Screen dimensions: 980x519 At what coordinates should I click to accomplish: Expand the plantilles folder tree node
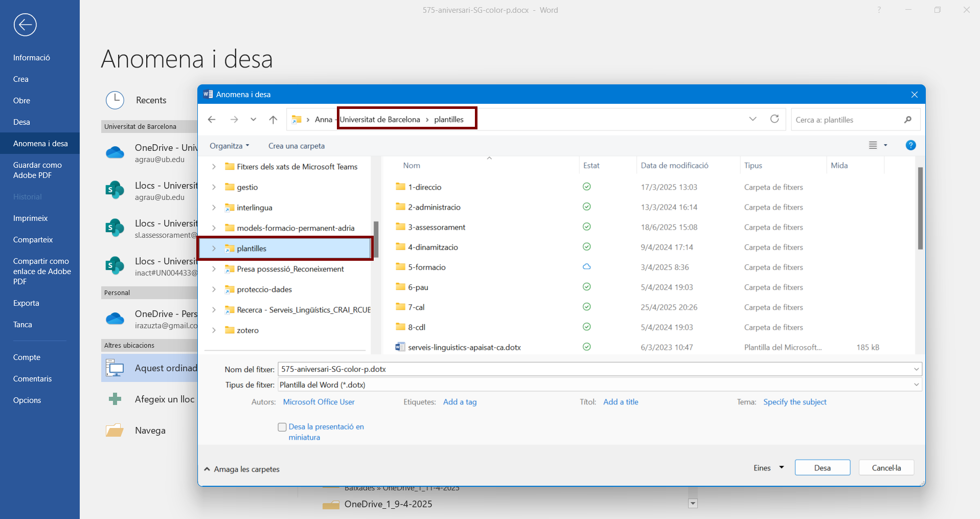point(214,249)
